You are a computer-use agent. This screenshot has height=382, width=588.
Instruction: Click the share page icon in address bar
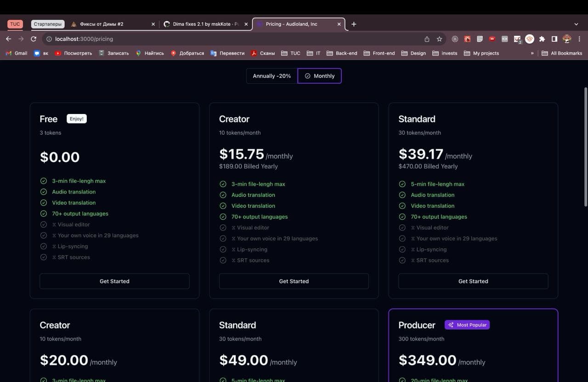427,39
